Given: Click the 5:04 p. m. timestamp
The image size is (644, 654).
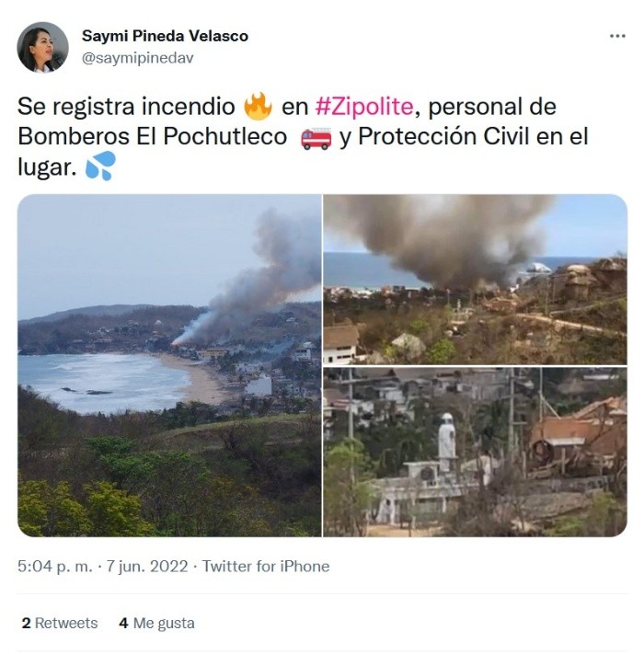Looking at the screenshot, I should (x=54, y=567).
